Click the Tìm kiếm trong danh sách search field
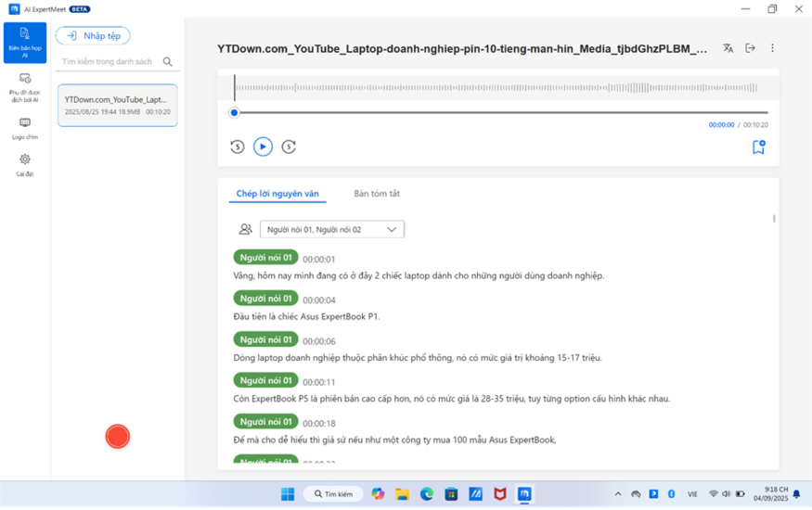Image resolution: width=812 pixels, height=510 pixels. 107,62
